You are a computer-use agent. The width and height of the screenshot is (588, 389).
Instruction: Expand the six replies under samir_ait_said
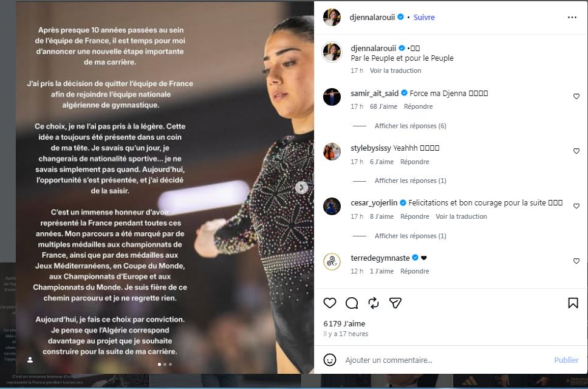[x=410, y=126]
